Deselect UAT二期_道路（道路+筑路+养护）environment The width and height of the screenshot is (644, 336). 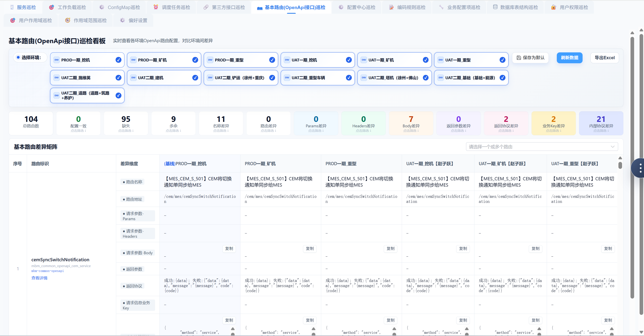(118, 95)
